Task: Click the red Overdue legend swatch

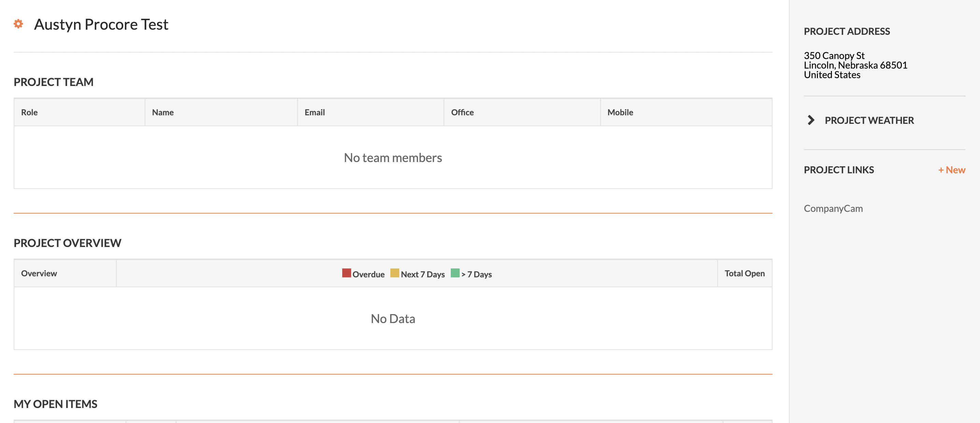Action: [346, 273]
